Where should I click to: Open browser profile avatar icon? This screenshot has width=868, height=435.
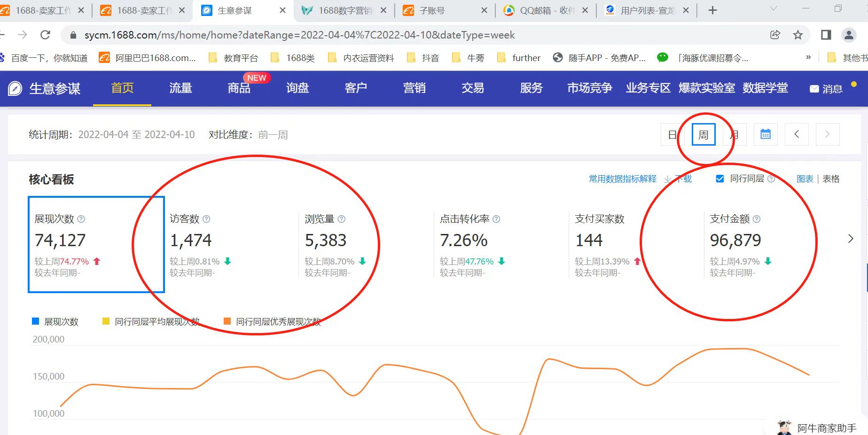pyautogui.click(x=849, y=35)
